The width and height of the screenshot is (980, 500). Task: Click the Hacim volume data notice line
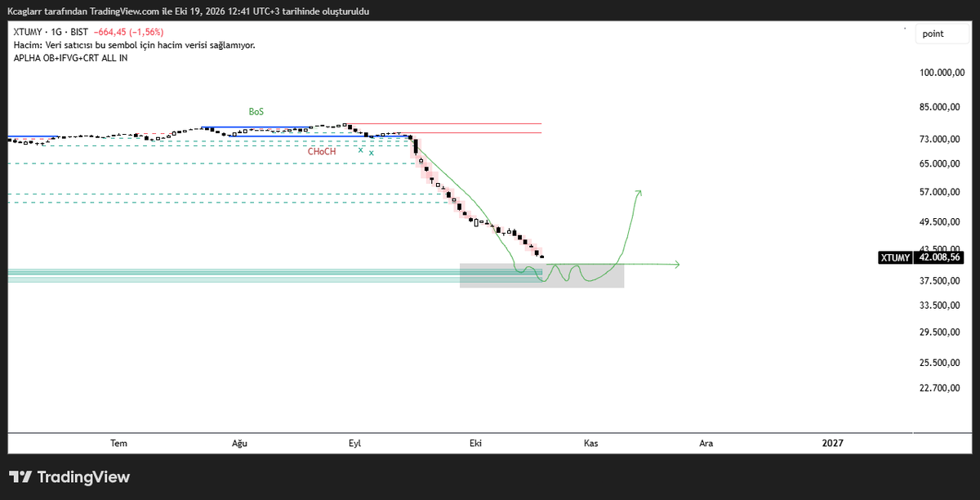click(135, 46)
